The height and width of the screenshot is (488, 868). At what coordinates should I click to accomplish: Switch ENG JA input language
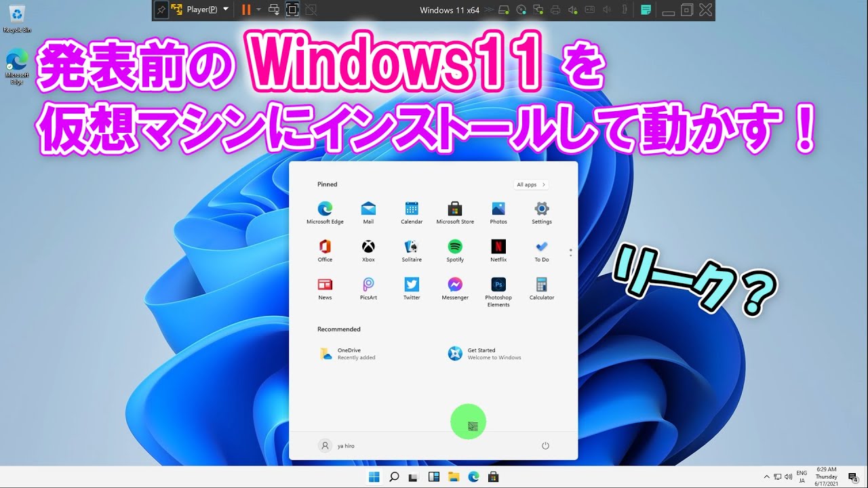point(802,476)
